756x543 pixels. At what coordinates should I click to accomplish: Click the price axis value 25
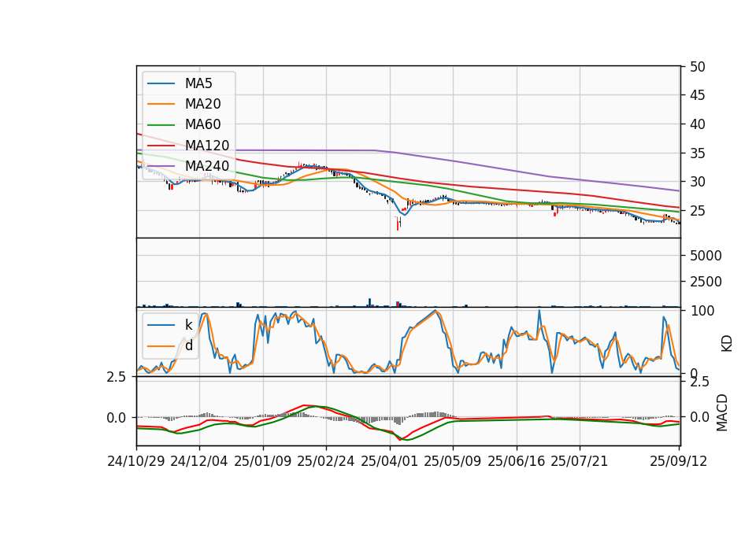tap(698, 211)
